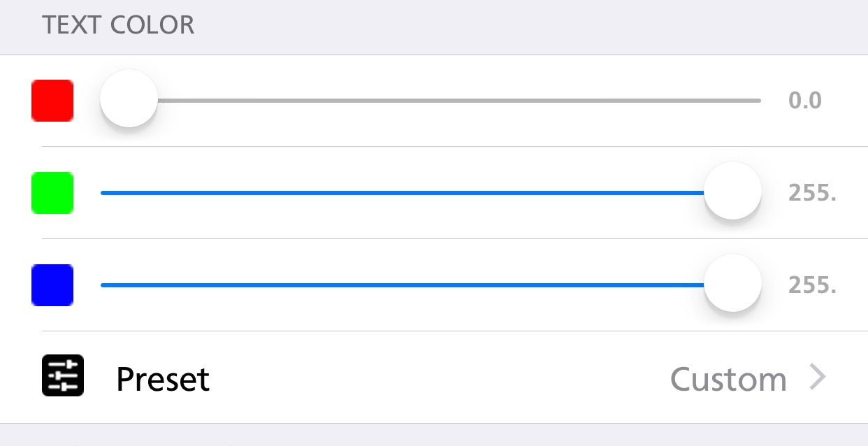Click the TEXT COLOR section header

pos(118,25)
